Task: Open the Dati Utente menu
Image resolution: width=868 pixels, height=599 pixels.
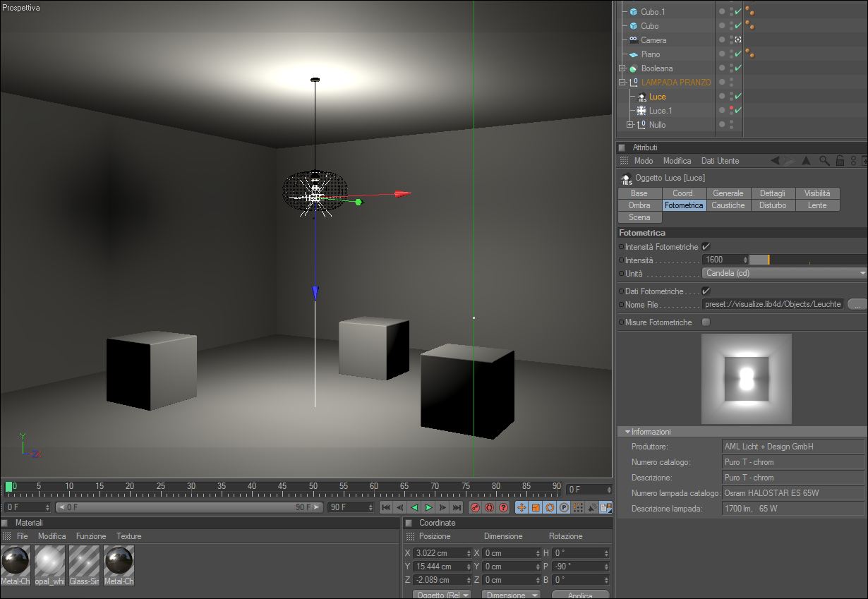Action: (x=720, y=161)
